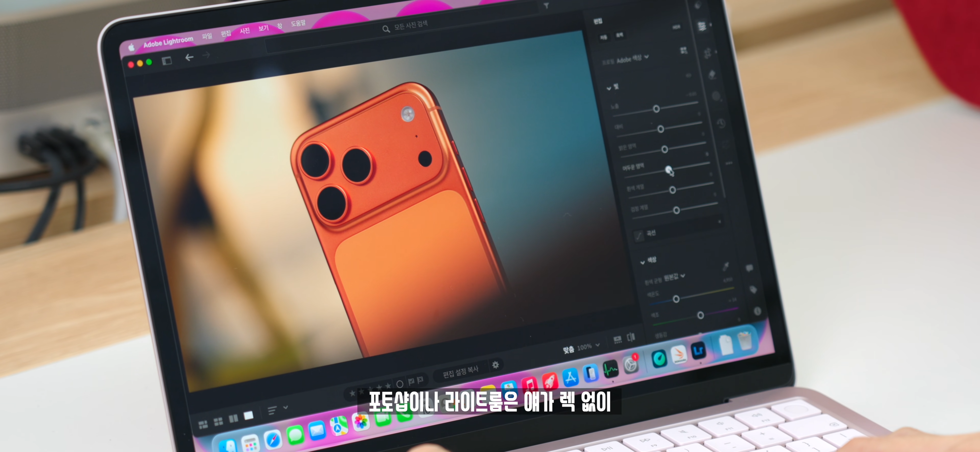Image resolution: width=980 pixels, height=452 pixels.
Task: Open the three-dot more options menu
Action: point(729,164)
